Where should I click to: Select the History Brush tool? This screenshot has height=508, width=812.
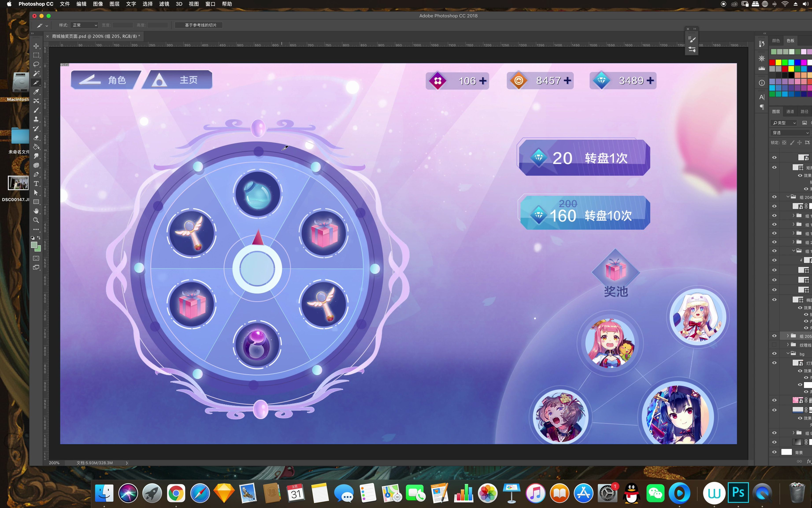coord(36,128)
